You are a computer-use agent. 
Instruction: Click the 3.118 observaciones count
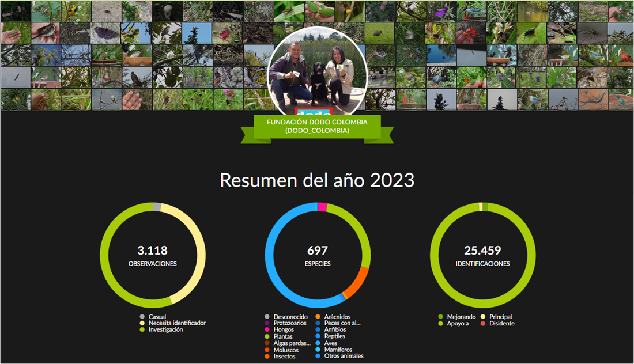click(x=152, y=251)
